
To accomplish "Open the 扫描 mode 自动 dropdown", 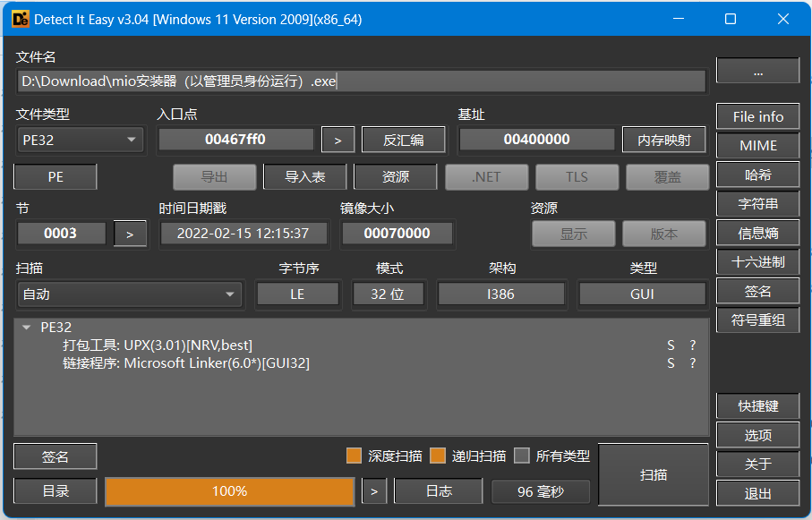I will 130,294.
